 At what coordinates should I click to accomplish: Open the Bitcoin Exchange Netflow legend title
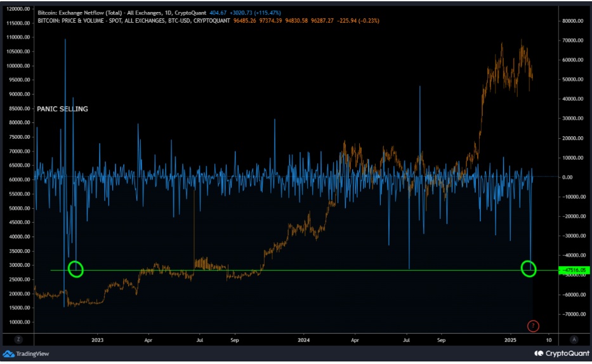coord(122,13)
